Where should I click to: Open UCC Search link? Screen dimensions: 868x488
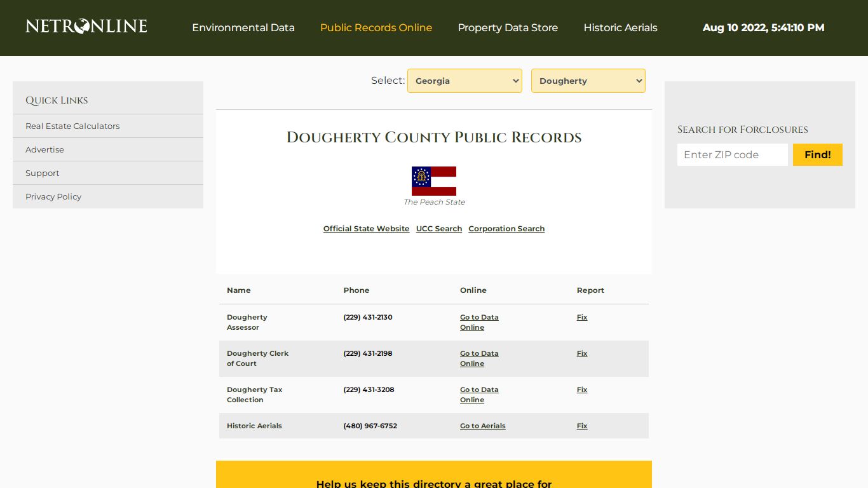tap(439, 229)
